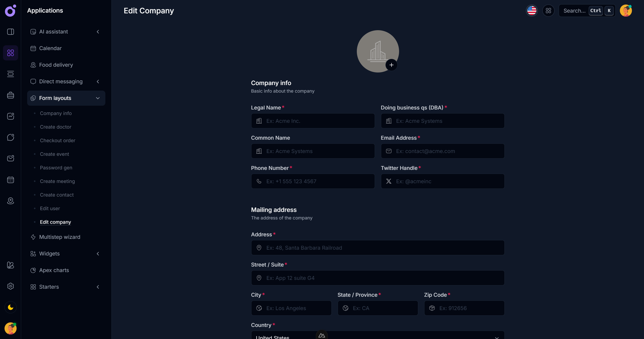This screenshot has width=644, height=339.
Task: Select Multistep wizard in sidebar
Action: (60, 237)
